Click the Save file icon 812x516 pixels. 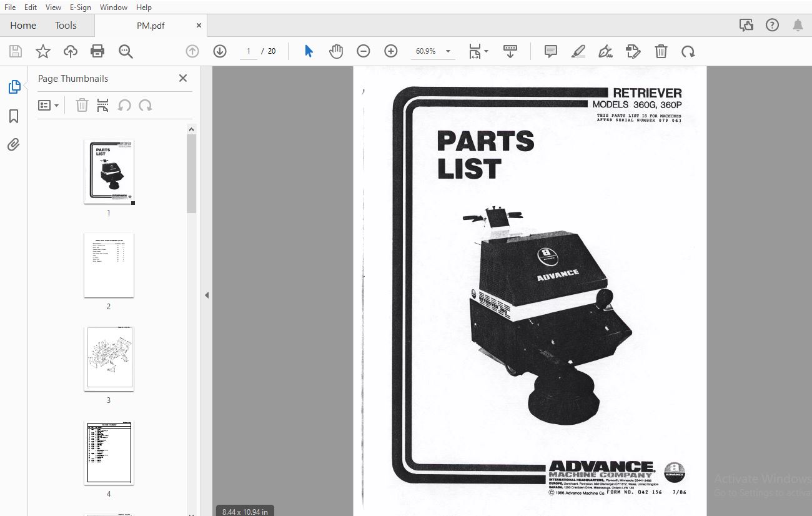tap(16, 51)
